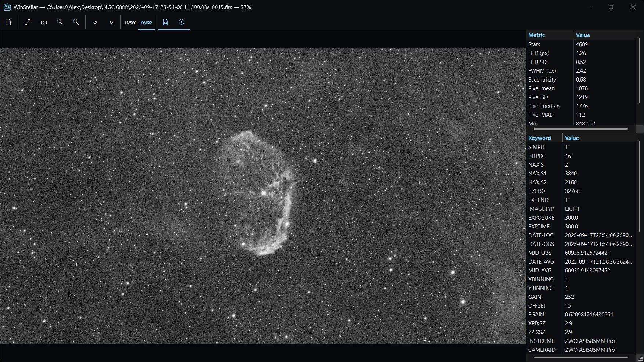Select the SIMPLE keyword row

[x=581, y=147]
